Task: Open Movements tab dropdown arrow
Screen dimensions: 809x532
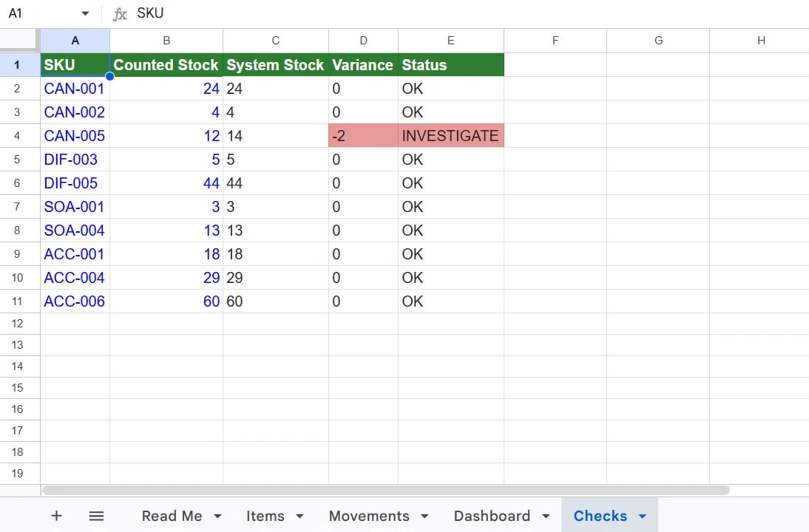Action: pyautogui.click(x=424, y=516)
